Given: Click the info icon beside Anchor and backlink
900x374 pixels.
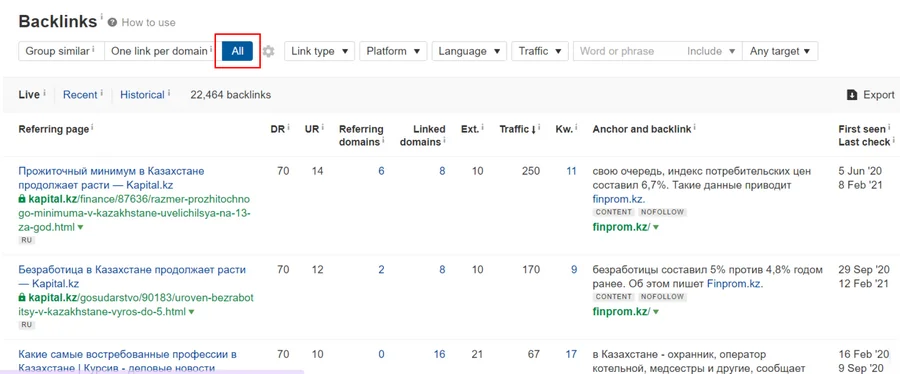Looking at the screenshot, I should (x=695, y=127).
